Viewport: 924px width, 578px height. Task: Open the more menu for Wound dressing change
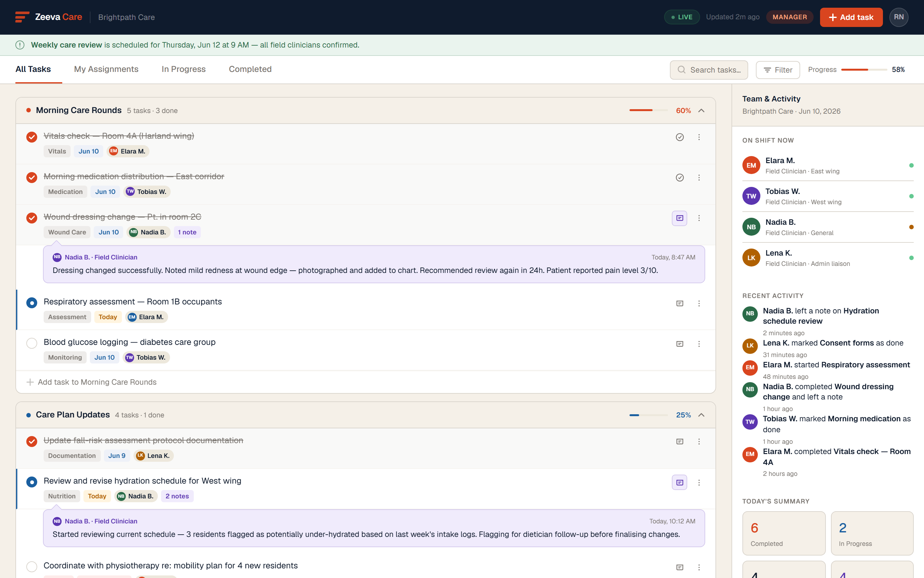[699, 218]
